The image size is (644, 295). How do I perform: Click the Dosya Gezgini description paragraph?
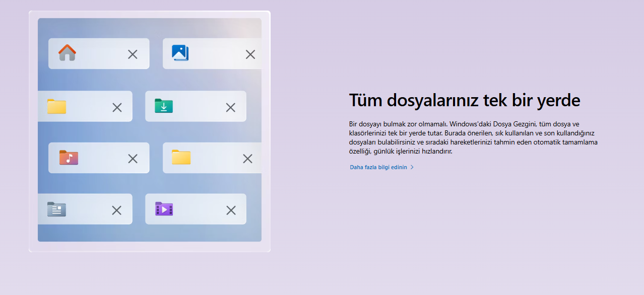pyautogui.click(x=473, y=137)
